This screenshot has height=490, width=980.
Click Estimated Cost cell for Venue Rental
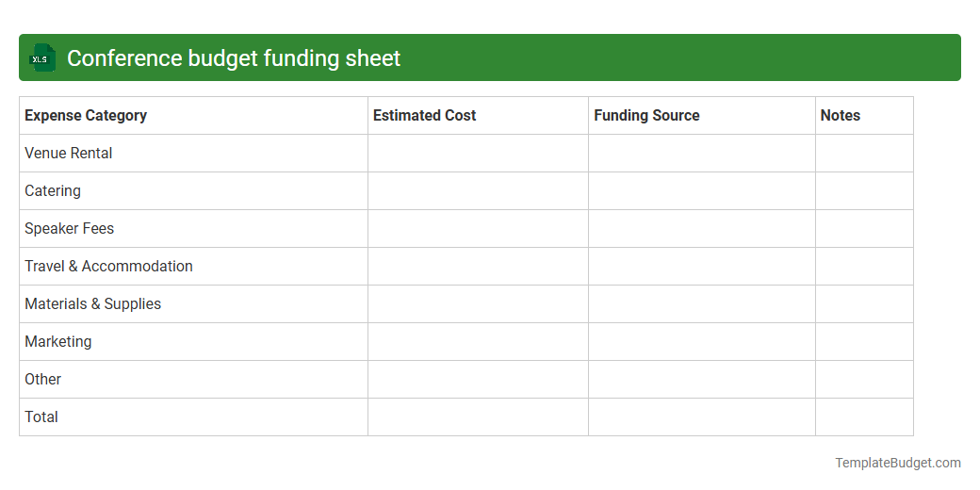coord(478,153)
